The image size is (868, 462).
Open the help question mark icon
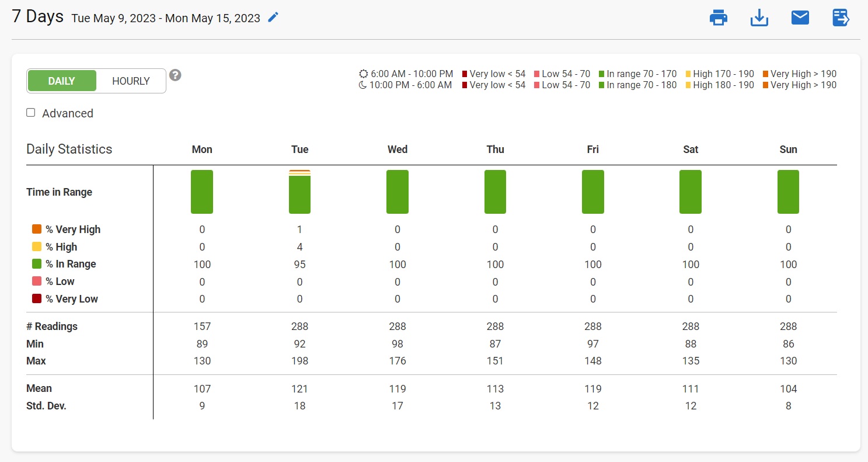click(175, 75)
